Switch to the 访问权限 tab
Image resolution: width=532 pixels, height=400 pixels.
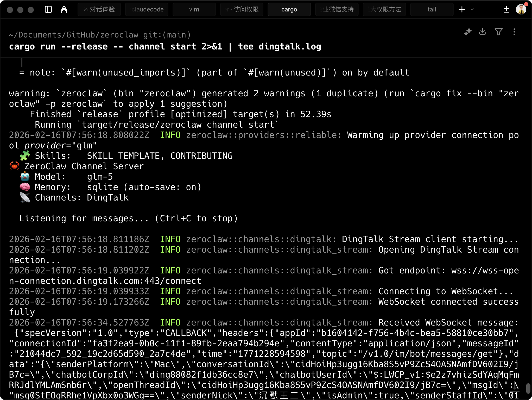click(242, 10)
